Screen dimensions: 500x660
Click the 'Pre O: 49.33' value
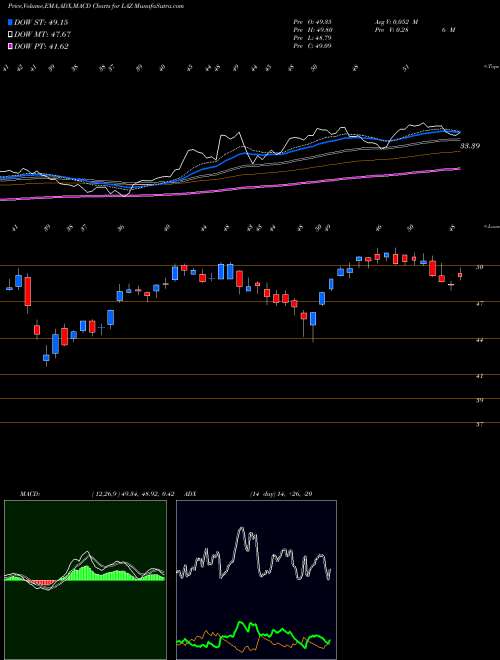(x=312, y=22)
